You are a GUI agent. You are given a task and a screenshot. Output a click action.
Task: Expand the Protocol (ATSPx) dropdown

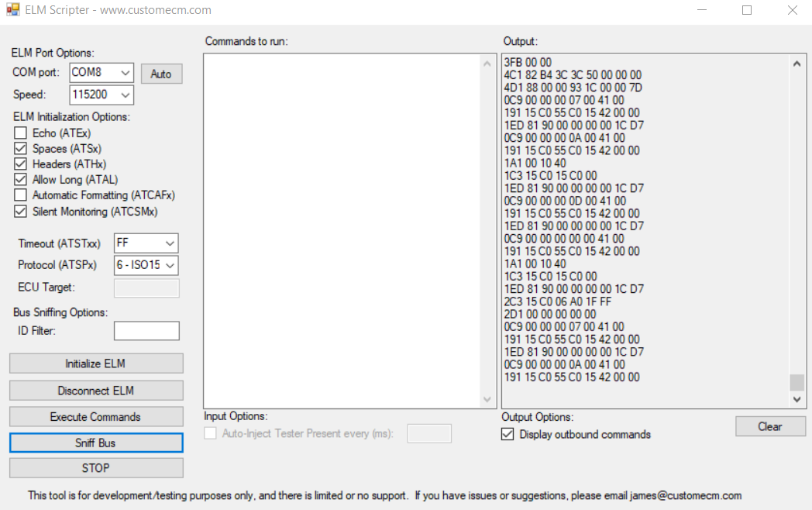click(x=170, y=265)
